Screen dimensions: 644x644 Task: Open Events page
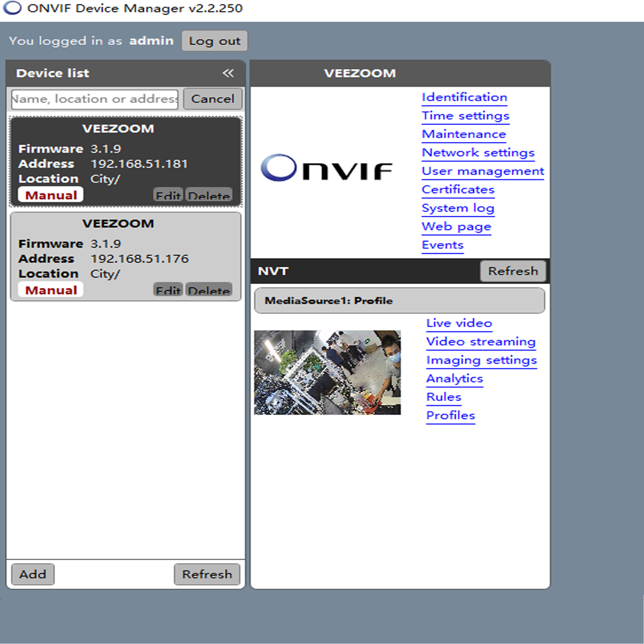pyautogui.click(x=442, y=245)
